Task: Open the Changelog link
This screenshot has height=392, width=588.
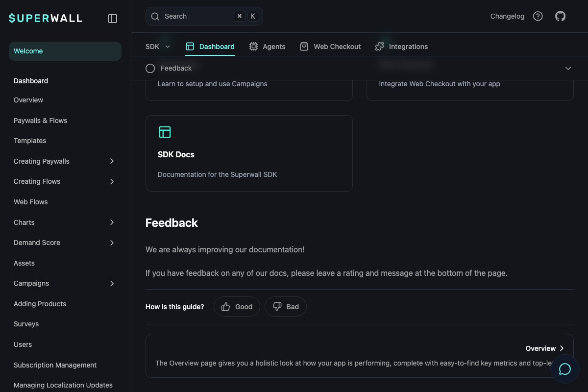Action: coord(507,16)
